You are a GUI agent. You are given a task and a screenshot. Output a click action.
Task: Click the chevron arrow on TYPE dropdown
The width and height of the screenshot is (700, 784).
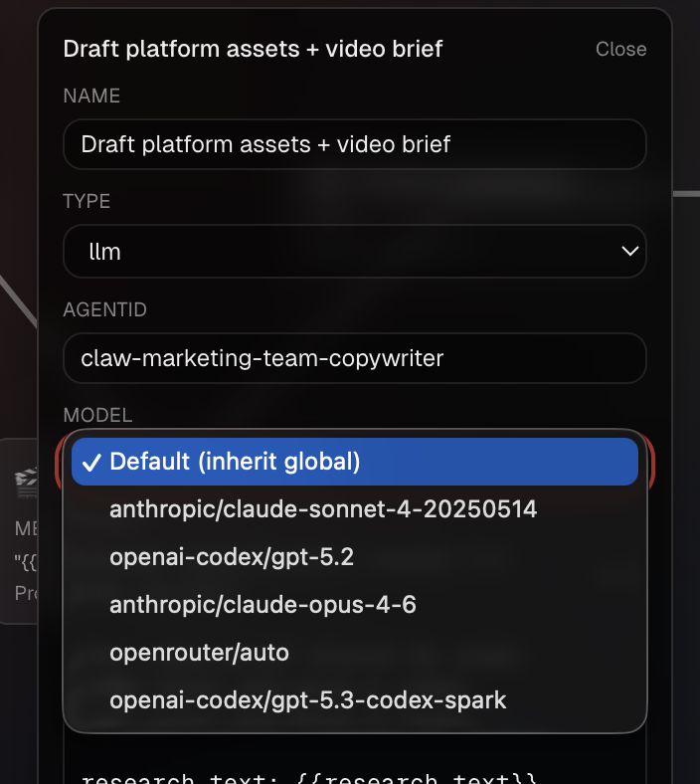(x=629, y=251)
